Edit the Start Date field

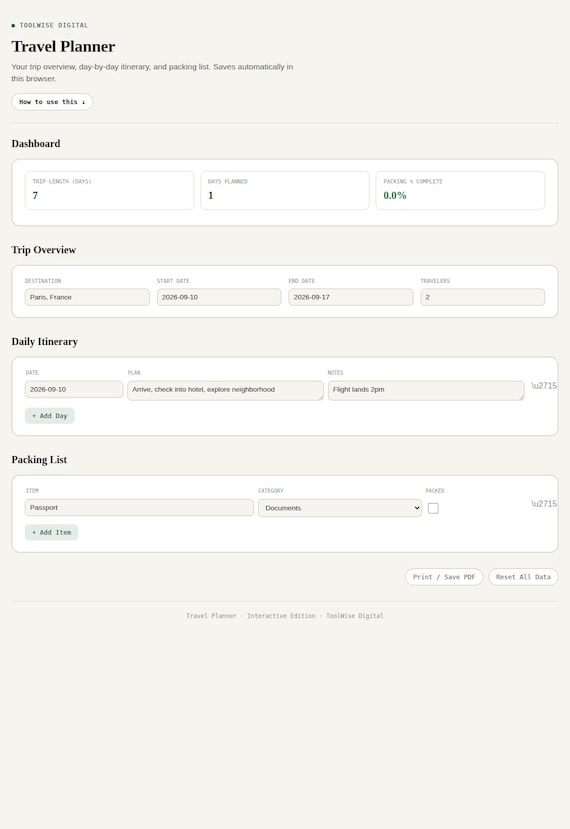(219, 297)
